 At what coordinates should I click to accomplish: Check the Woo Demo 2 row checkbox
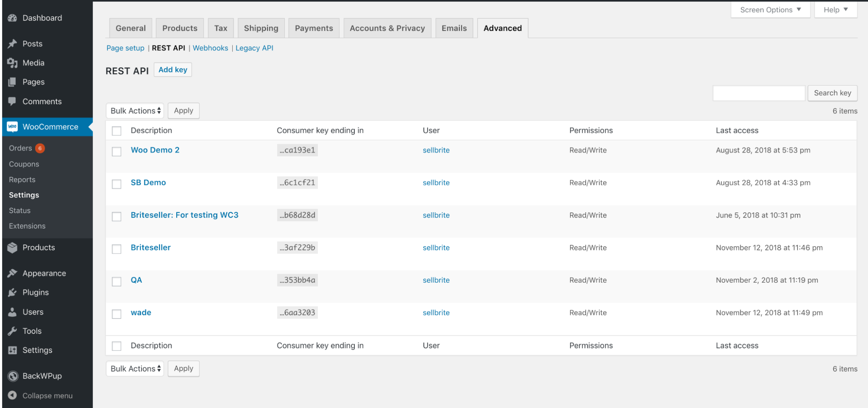pyautogui.click(x=116, y=151)
